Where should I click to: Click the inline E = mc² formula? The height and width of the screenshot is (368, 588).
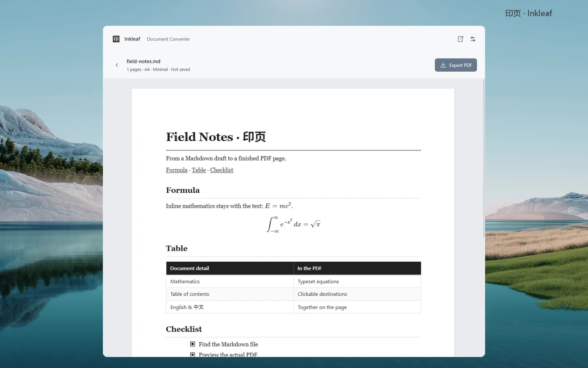[279, 206]
